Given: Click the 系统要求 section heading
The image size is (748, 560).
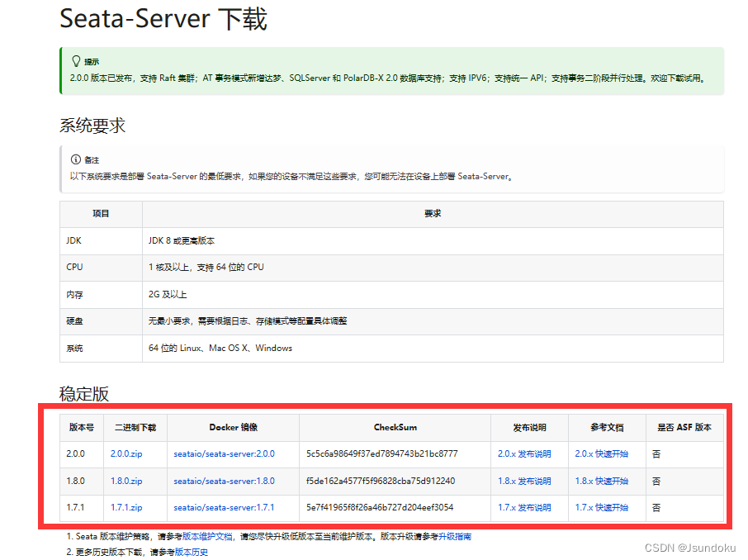Looking at the screenshot, I should tap(92, 126).
